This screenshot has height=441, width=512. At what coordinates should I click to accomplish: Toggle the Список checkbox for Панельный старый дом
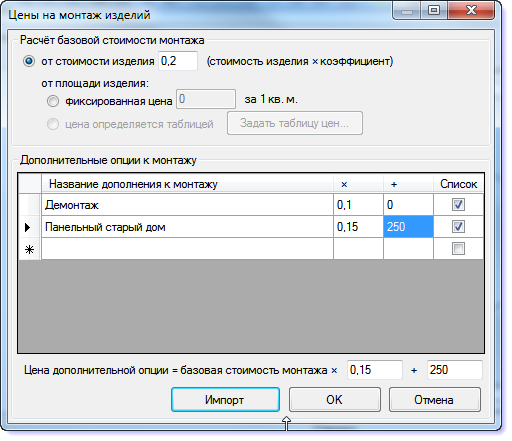(x=458, y=227)
